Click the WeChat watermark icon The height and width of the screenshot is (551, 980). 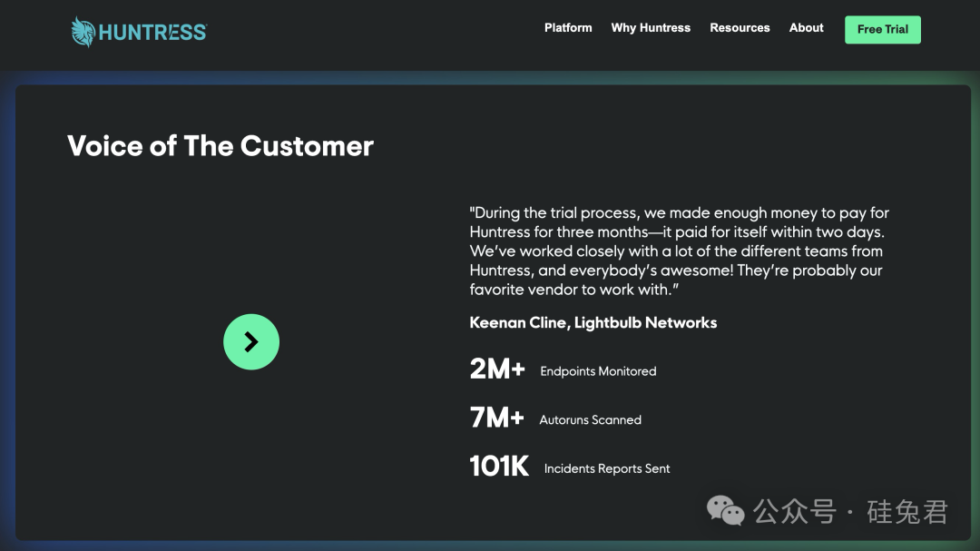click(726, 510)
